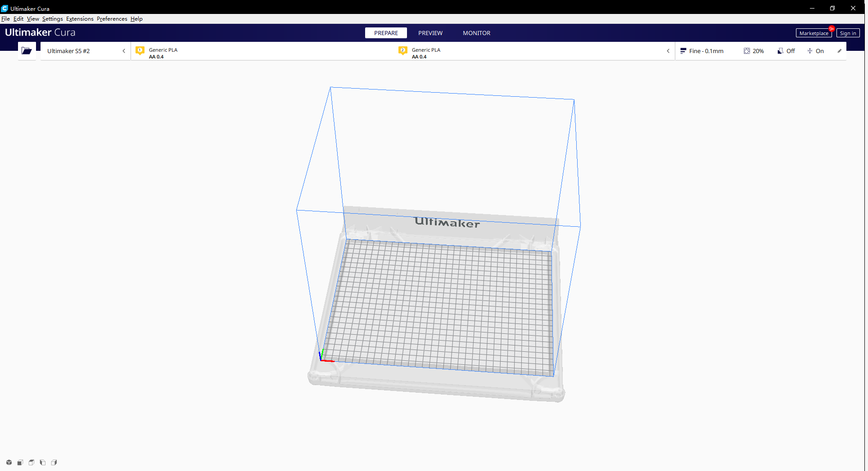868x471 pixels.
Task: Click extruder 2 AA 0.4 print core text
Action: point(419,57)
